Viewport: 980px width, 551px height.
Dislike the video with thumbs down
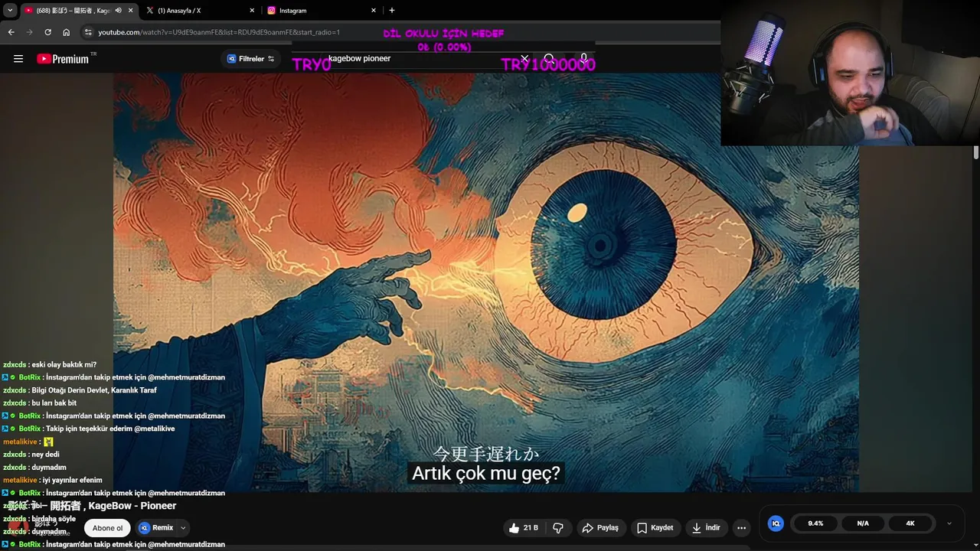[x=558, y=528]
